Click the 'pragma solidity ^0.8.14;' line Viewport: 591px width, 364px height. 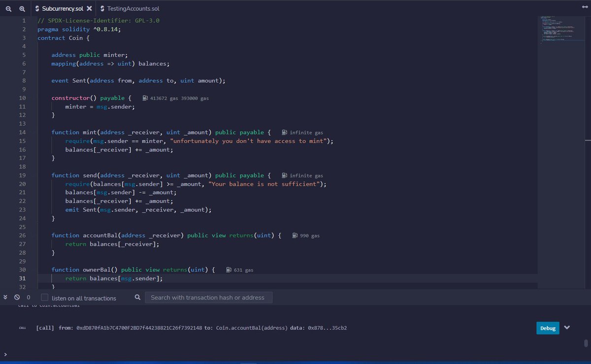pos(79,30)
